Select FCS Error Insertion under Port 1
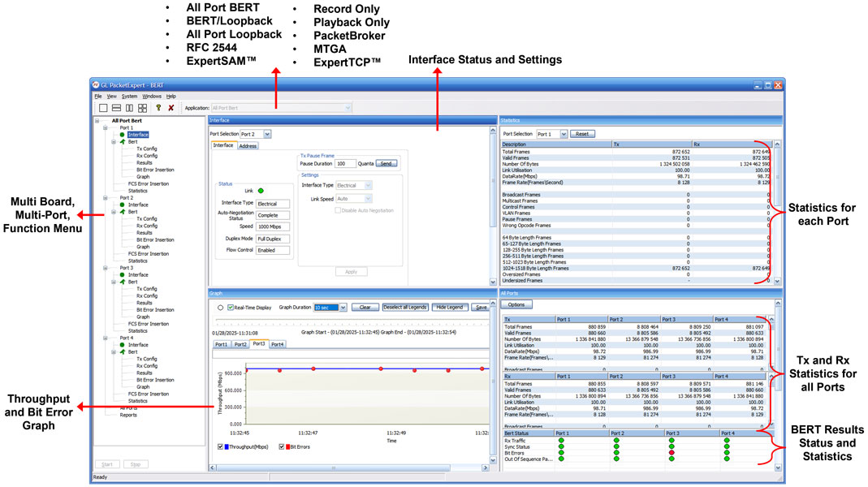Image resolution: width=868 pixels, height=487 pixels. (149, 183)
